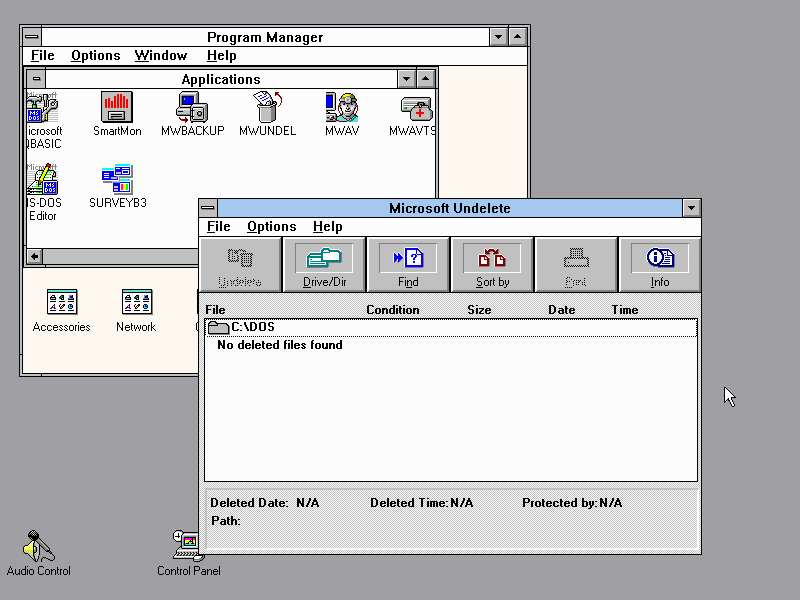Image resolution: width=800 pixels, height=600 pixels.
Task: Open the Help menu in Microsoft Undelete
Action: click(327, 227)
